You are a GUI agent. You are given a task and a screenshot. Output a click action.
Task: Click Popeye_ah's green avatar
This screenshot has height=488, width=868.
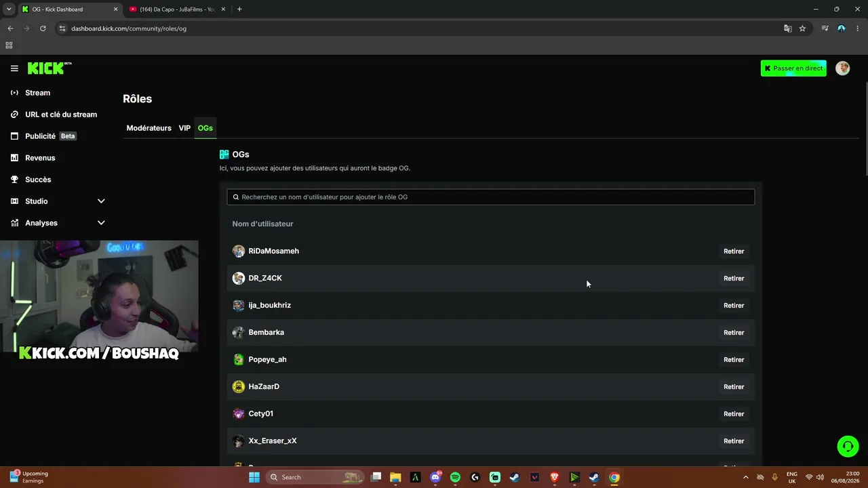(239, 360)
